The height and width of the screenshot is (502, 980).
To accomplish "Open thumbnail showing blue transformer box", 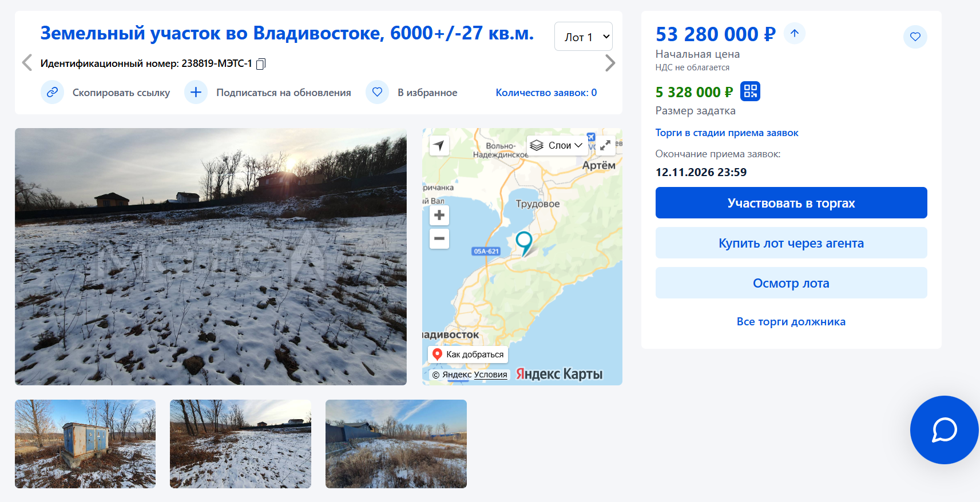I will [85, 444].
